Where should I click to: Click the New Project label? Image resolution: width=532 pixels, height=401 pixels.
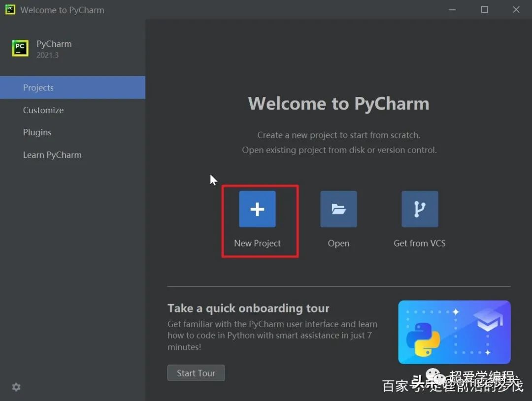click(x=257, y=244)
